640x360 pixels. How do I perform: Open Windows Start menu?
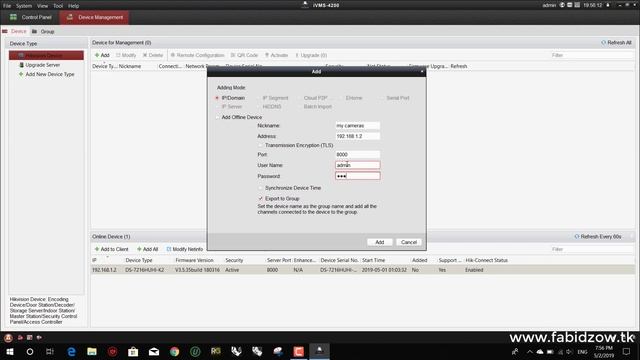click(x=10, y=351)
